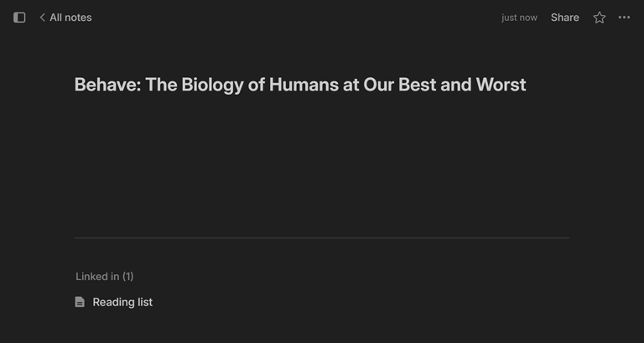Click the word "and" in the title
The width and height of the screenshot is (644, 343).
pyautogui.click(x=455, y=85)
